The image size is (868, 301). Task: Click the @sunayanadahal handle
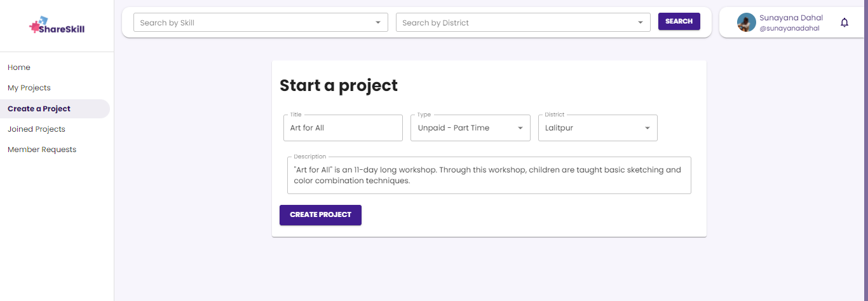pos(789,28)
